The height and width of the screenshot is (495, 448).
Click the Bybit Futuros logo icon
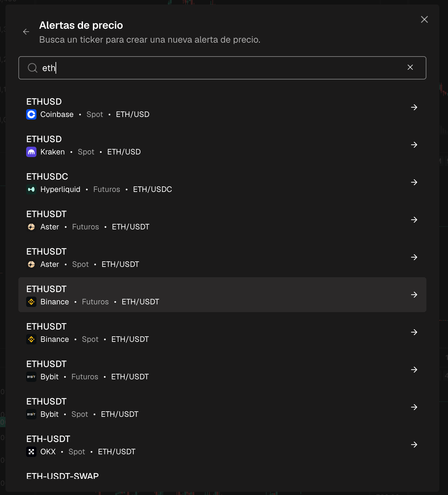31,377
